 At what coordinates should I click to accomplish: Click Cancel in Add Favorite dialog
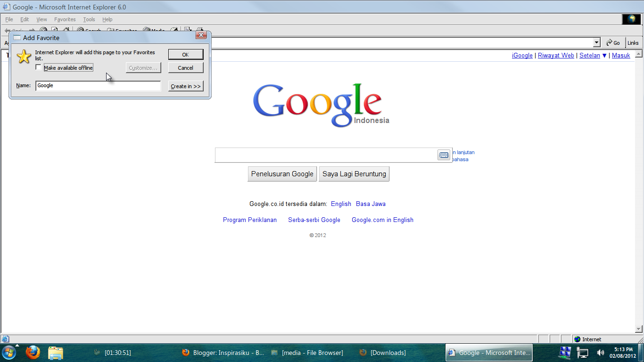186,67
